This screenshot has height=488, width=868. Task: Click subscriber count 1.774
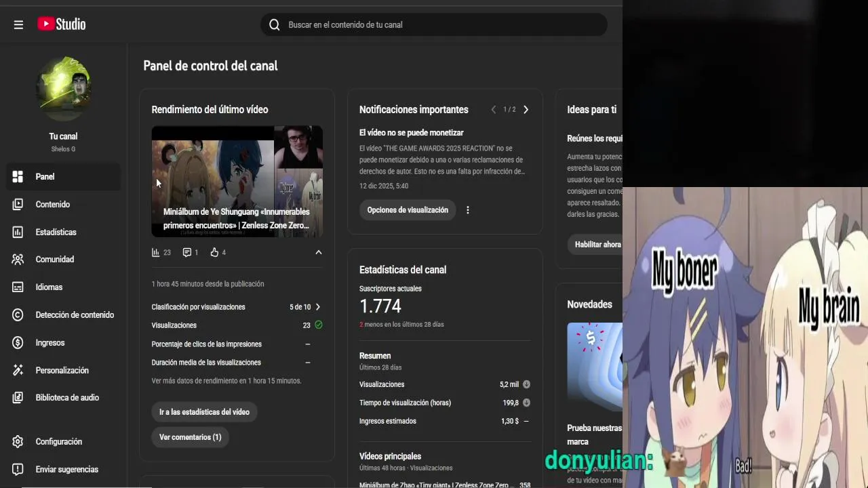pyautogui.click(x=380, y=306)
